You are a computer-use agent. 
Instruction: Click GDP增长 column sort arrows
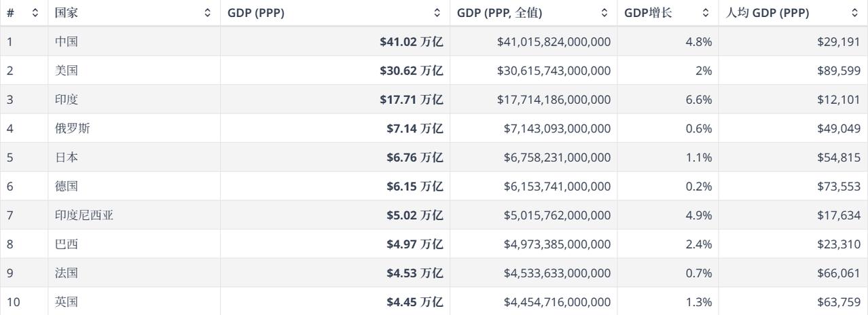point(706,13)
